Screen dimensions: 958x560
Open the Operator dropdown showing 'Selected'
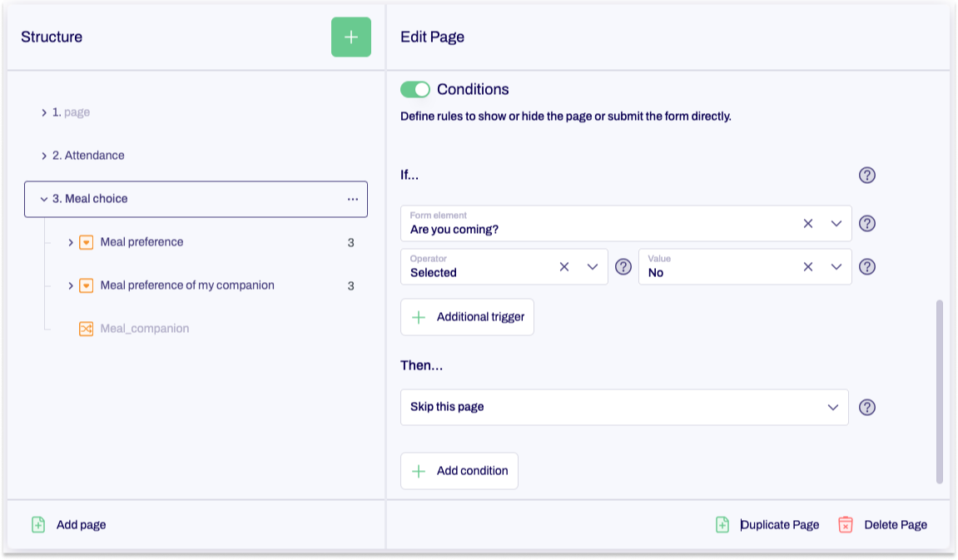tap(592, 266)
